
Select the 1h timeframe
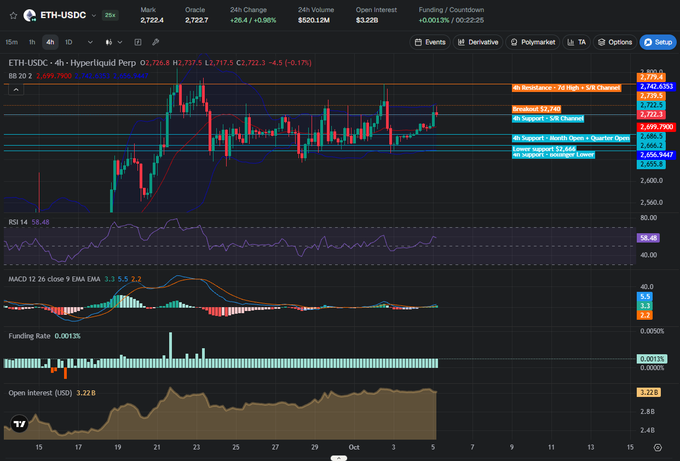pyautogui.click(x=32, y=42)
